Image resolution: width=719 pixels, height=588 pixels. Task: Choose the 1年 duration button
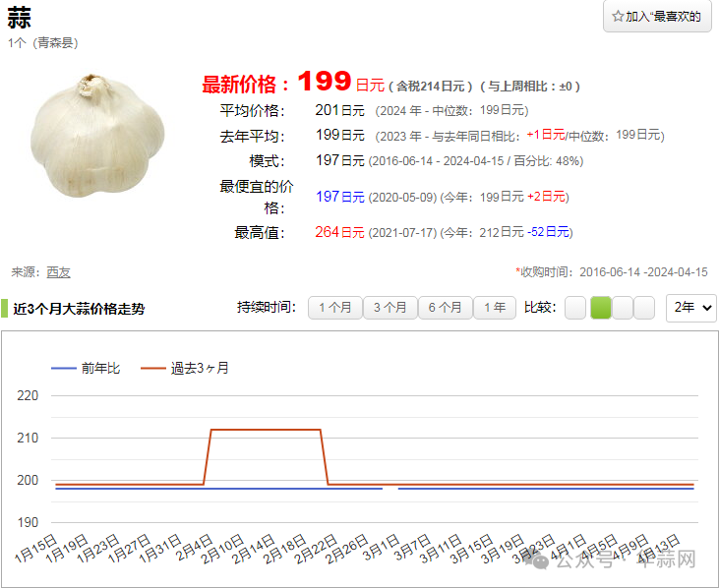click(x=494, y=308)
